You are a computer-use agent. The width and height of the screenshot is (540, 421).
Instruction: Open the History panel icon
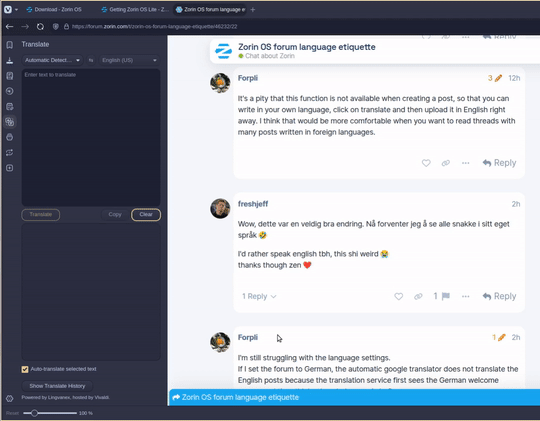click(x=10, y=91)
